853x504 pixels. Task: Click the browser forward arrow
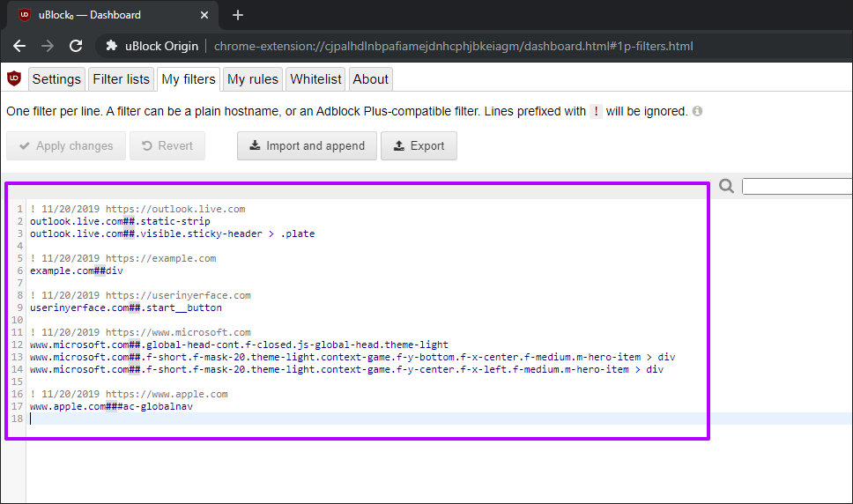(48, 46)
